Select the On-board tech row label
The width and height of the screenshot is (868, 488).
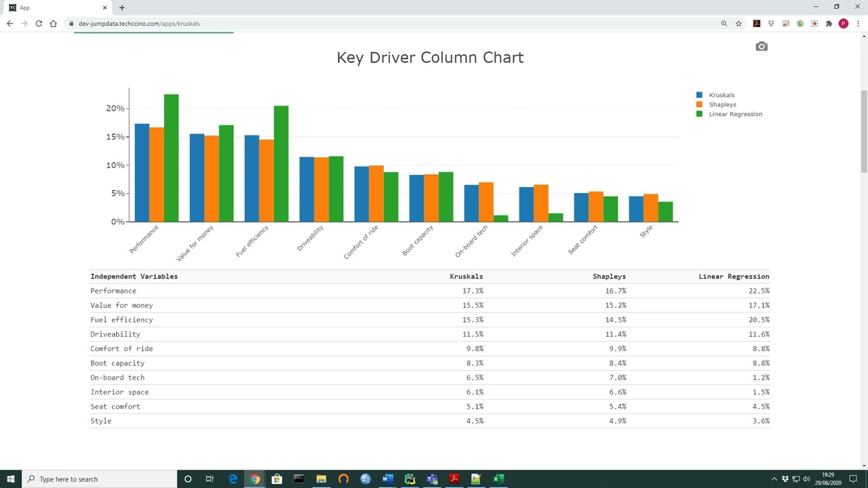(117, 378)
